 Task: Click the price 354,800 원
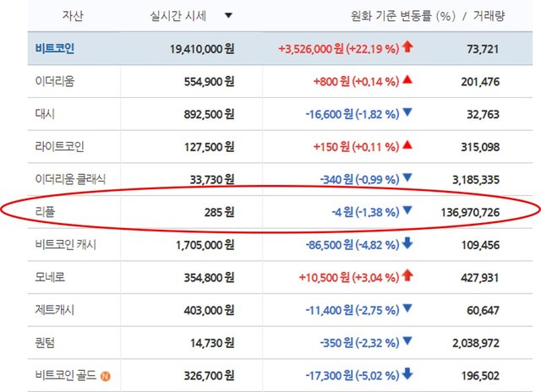point(209,278)
